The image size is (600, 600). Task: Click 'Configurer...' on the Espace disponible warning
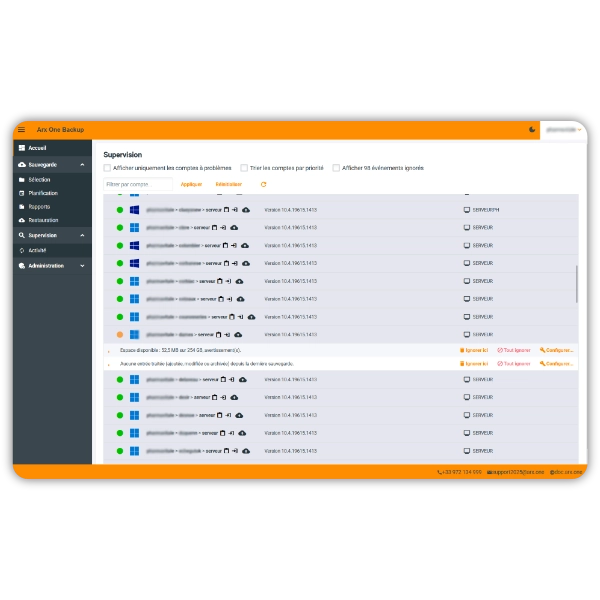(x=557, y=350)
